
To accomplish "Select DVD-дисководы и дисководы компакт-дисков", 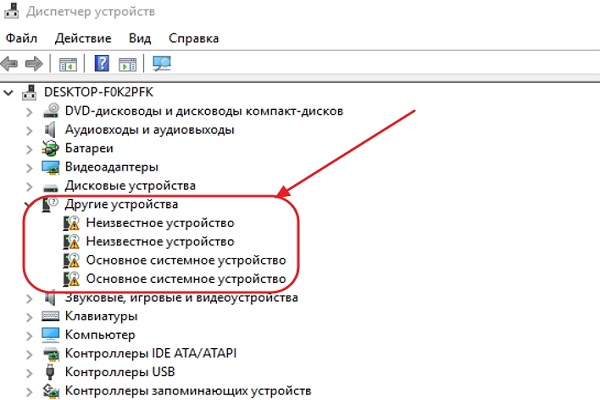I will click(x=204, y=111).
